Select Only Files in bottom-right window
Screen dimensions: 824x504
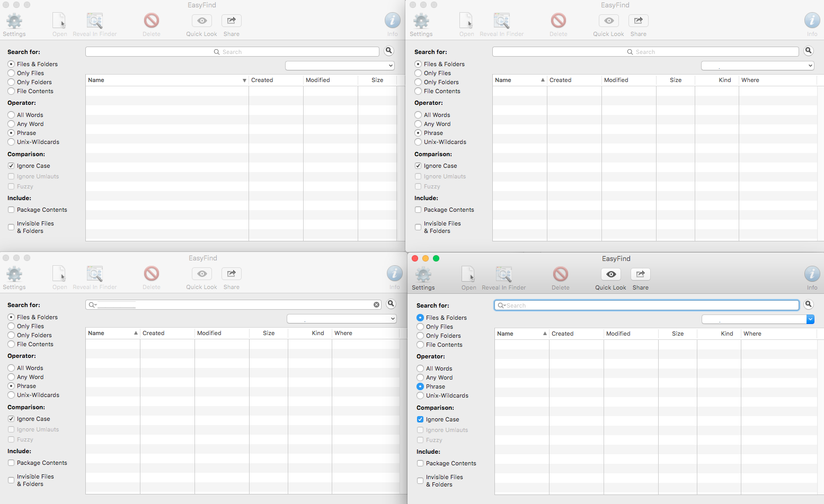tap(420, 327)
